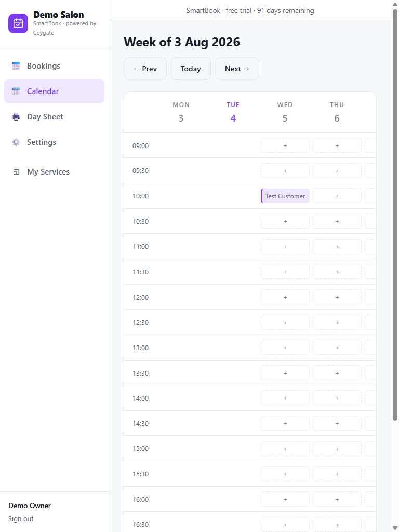This screenshot has width=399, height=532.
Task: Click the 14:00 time label
Action: click(x=140, y=398)
